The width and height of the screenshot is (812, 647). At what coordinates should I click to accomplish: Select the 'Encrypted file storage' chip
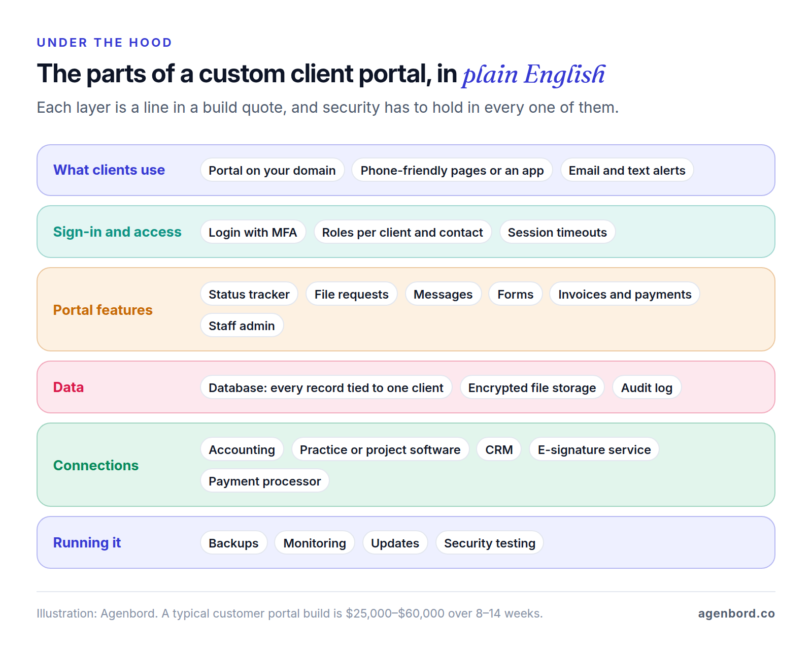[x=532, y=387]
